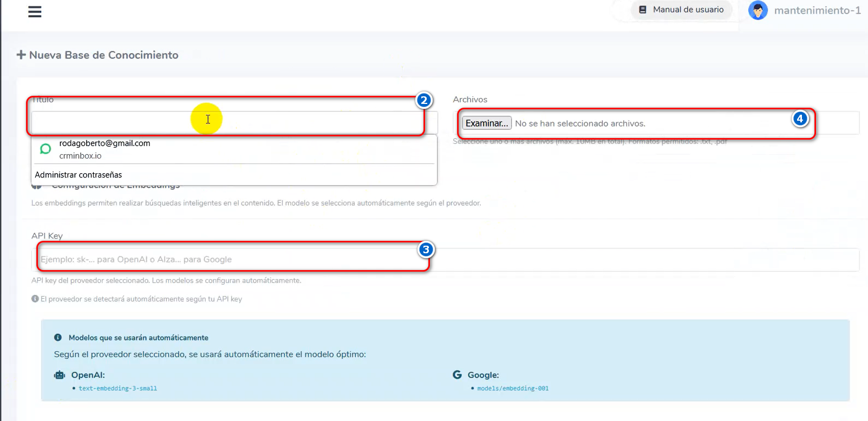The width and height of the screenshot is (868, 421).
Task: Open the hamburger navigation menu
Action: pyautogui.click(x=35, y=12)
